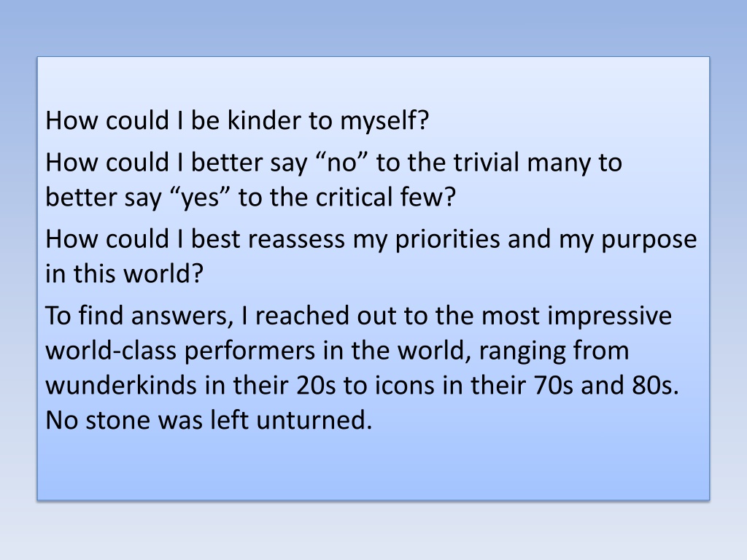747x560 pixels.
Task: Click the word "impressive"
Action: 610,316
